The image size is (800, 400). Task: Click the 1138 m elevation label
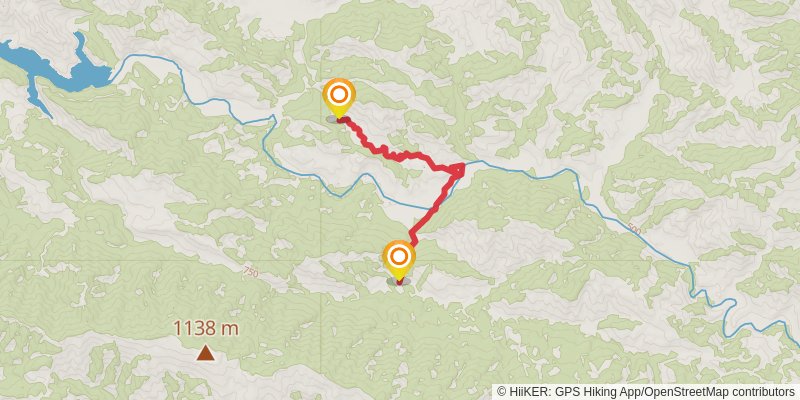pyautogui.click(x=206, y=328)
